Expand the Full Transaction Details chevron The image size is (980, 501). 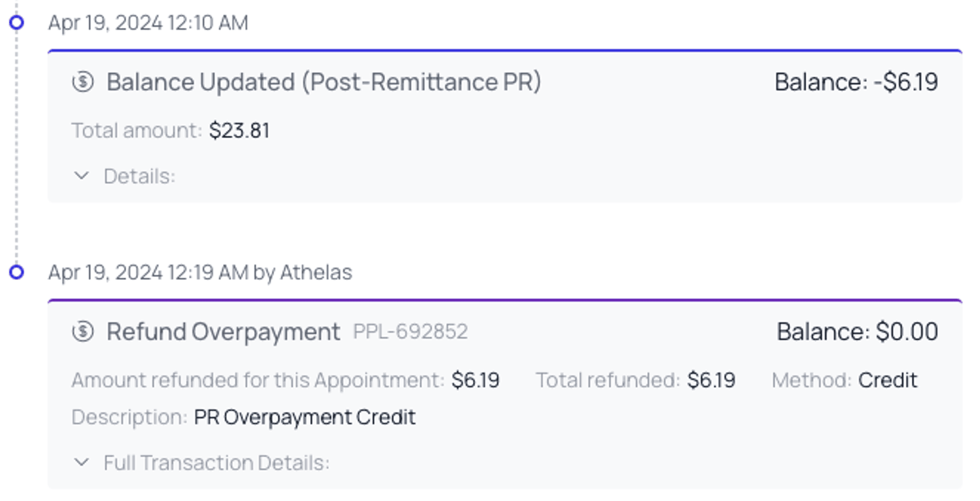[81, 462]
